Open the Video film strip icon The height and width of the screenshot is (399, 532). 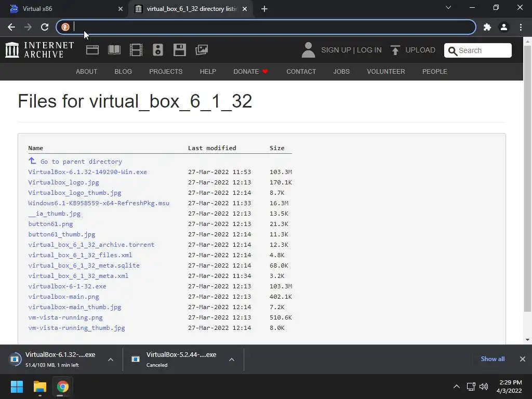point(136,50)
